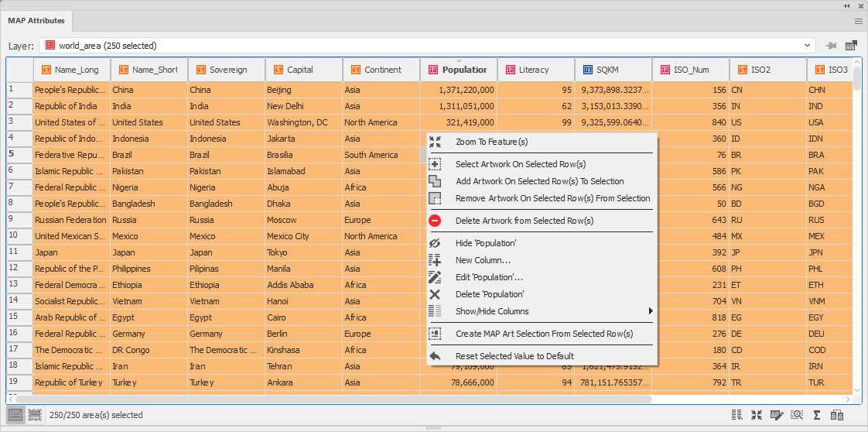Choose Delete Artwork from Selected Row(s)
Screen dimensions: 868x432
click(x=542, y=221)
